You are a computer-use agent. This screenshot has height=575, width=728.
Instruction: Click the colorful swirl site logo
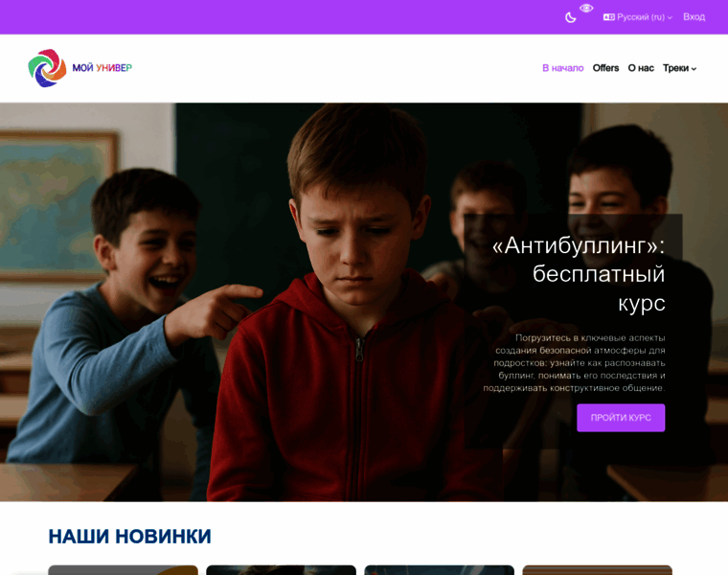point(47,68)
